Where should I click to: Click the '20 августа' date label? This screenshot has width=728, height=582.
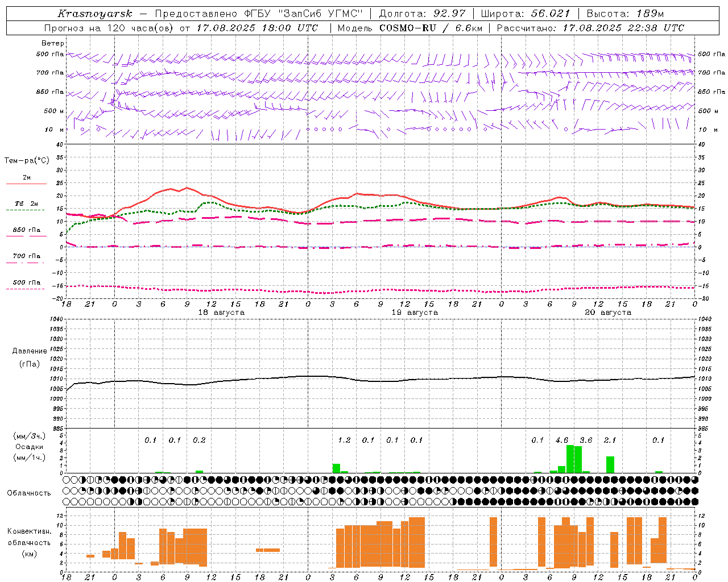[608, 313]
